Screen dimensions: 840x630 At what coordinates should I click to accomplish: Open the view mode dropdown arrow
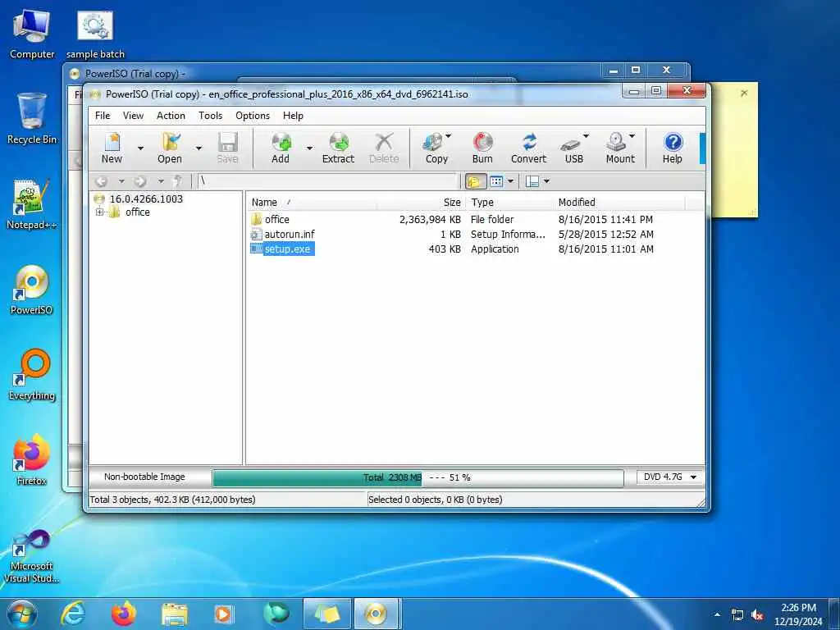[510, 181]
